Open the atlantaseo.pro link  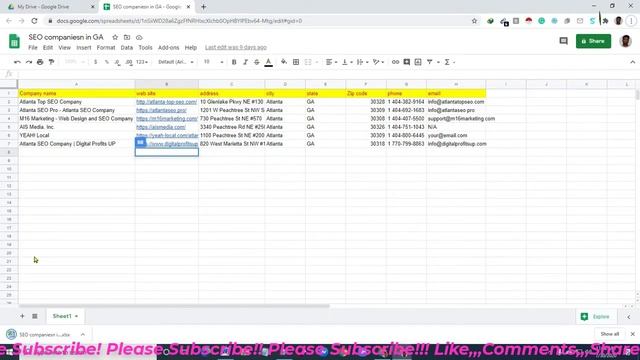click(161, 110)
